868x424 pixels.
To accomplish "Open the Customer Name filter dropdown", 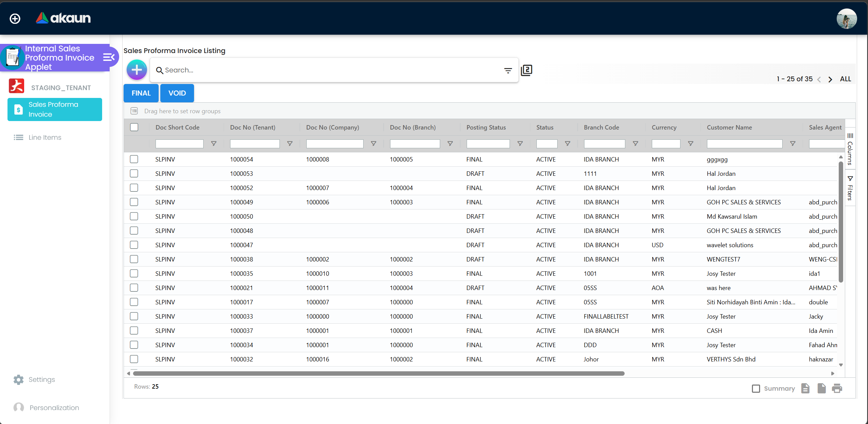I will 792,143.
